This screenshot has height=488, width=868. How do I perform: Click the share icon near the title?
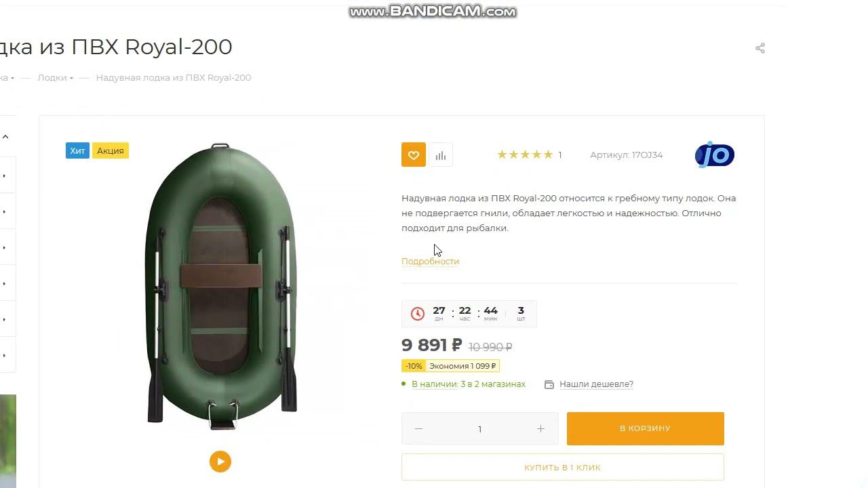click(760, 48)
